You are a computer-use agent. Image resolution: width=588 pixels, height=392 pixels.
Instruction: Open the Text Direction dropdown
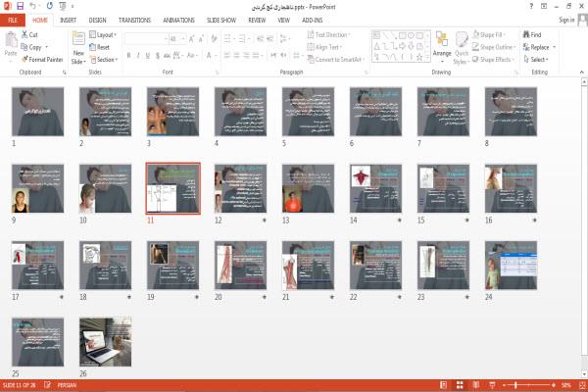(x=329, y=34)
